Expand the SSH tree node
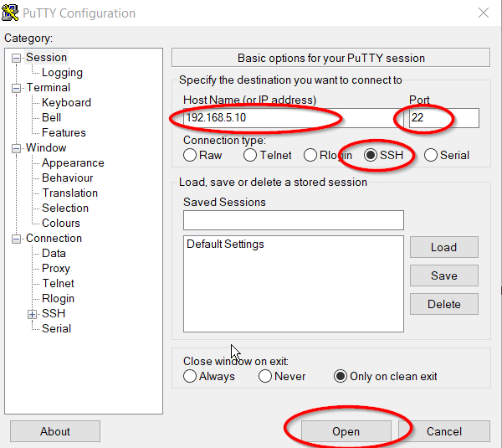 click(x=33, y=314)
